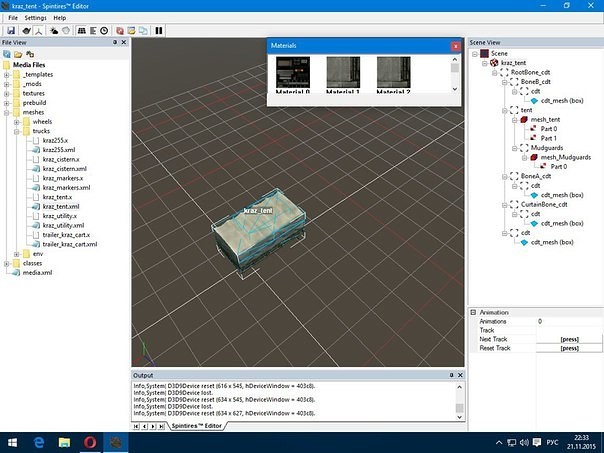Select BoneA_cdt node
This screenshot has height=453, width=604.
point(535,176)
